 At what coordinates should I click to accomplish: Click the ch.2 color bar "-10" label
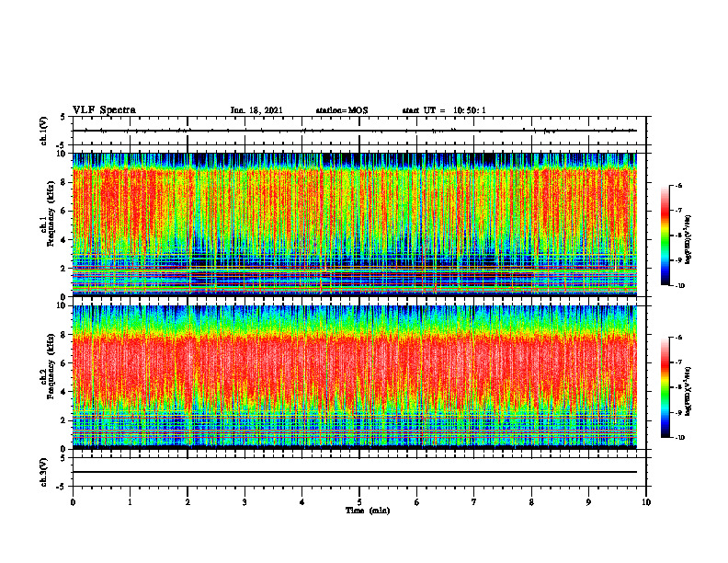tap(680, 438)
